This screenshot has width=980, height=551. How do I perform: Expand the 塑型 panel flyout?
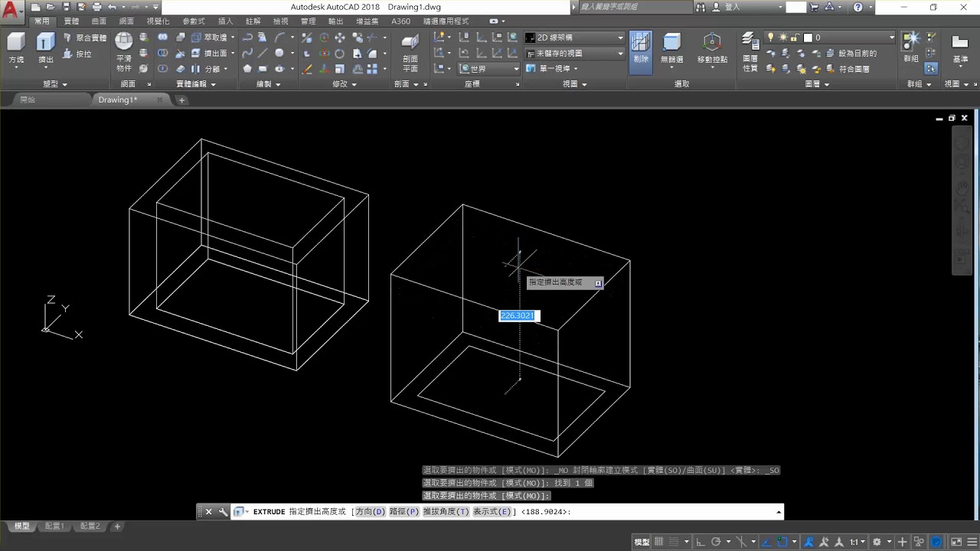point(55,84)
